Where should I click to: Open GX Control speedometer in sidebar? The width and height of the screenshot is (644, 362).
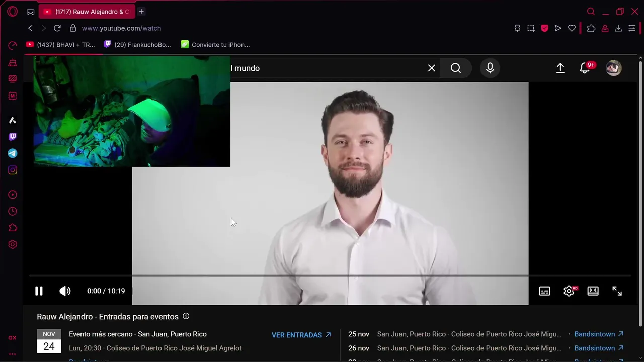point(13,46)
